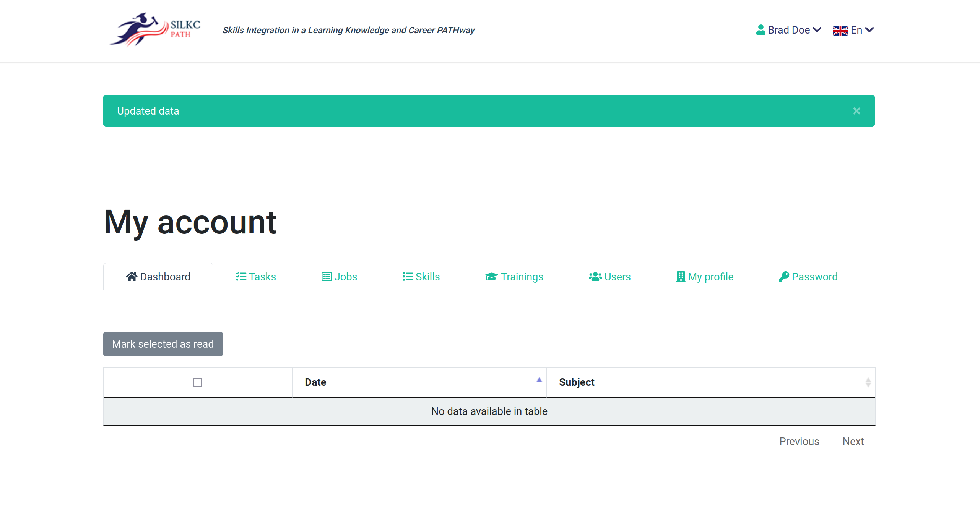Expand the En language selector

857,30
